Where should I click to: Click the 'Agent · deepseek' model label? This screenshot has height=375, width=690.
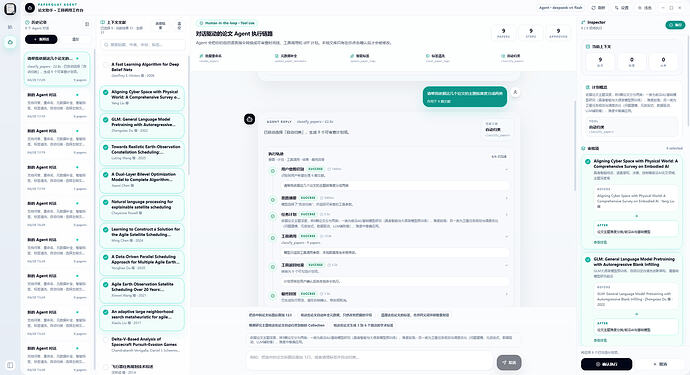coord(561,8)
